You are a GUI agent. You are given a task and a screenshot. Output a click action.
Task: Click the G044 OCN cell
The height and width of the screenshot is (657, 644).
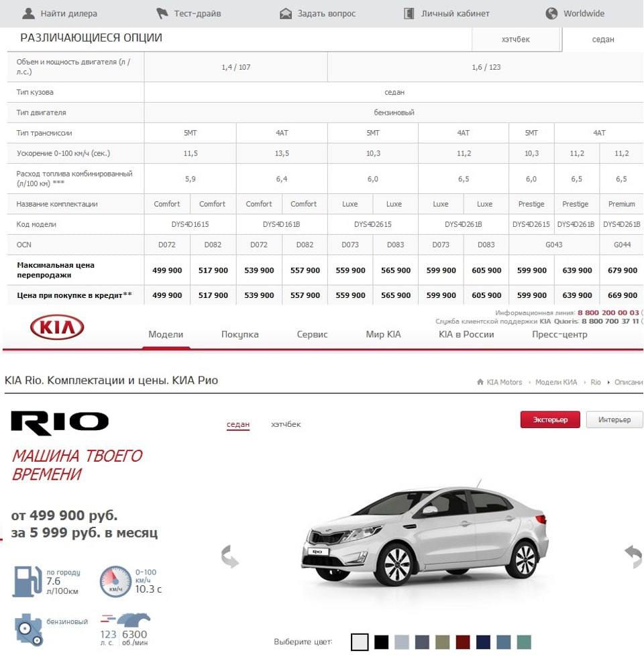[622, 245]
